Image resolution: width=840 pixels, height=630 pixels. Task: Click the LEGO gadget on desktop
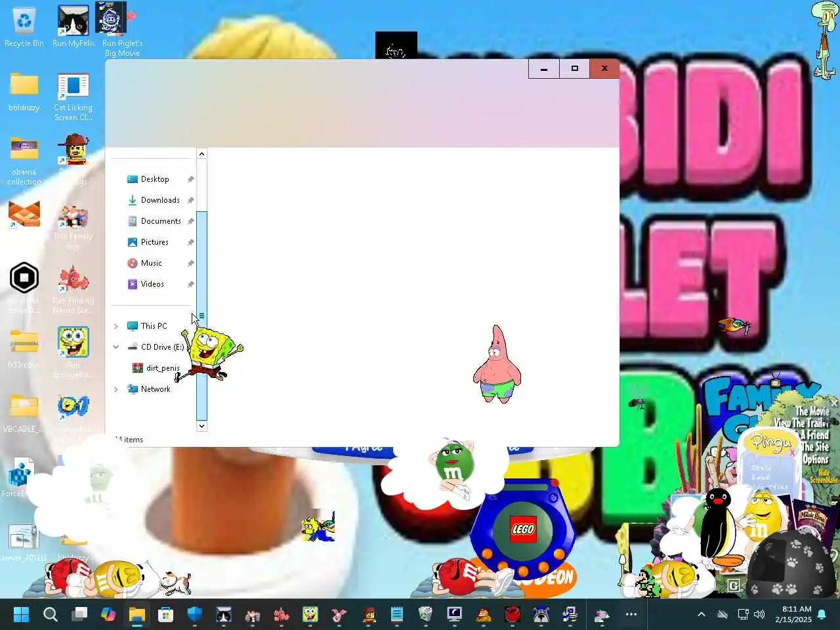click(x=522, y=528)
